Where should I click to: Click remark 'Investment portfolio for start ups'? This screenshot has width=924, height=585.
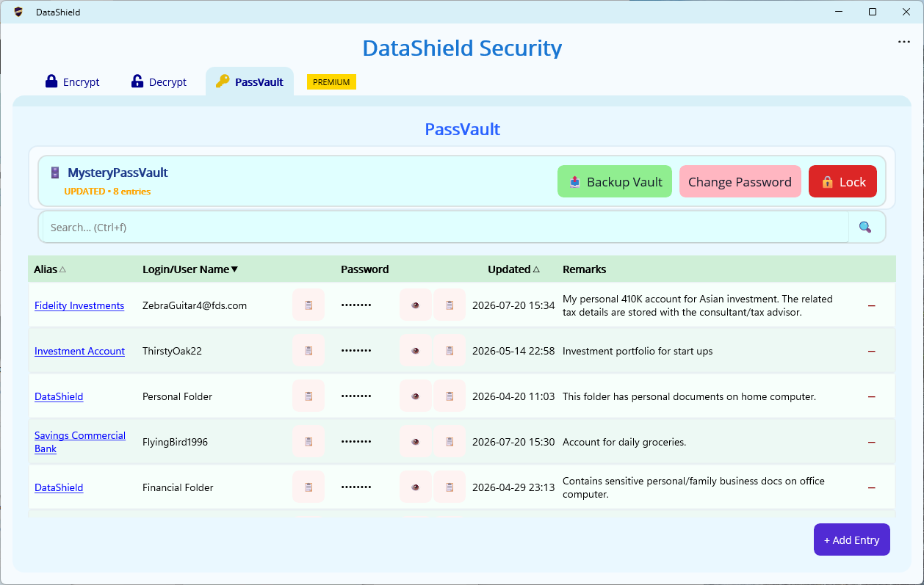[x=638, y=351]
